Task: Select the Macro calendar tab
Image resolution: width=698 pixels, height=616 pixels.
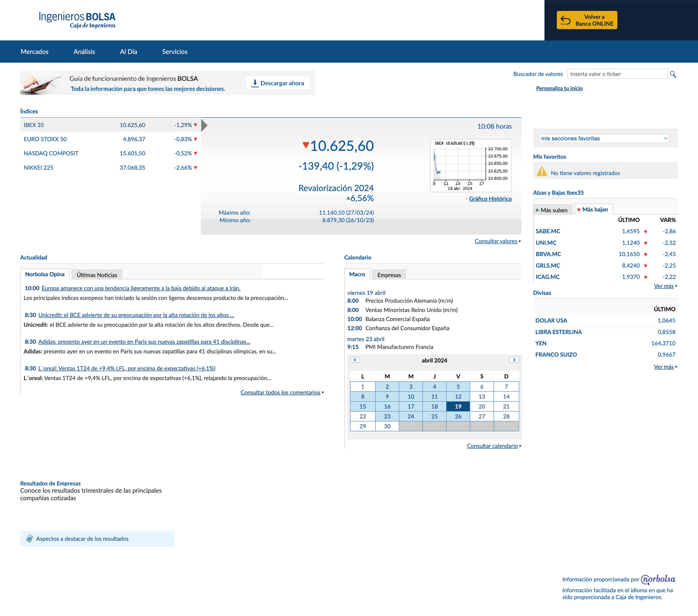Action: pos(357,274)
